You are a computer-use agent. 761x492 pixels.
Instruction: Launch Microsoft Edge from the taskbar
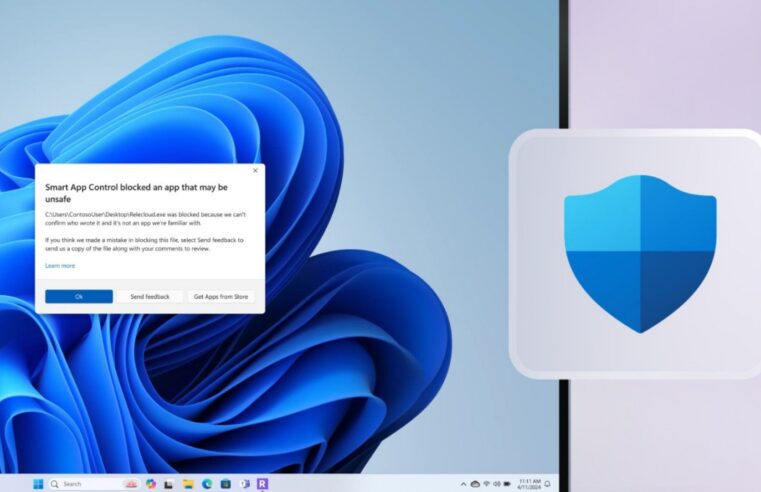pyautogui.click(x=207, y=484)
